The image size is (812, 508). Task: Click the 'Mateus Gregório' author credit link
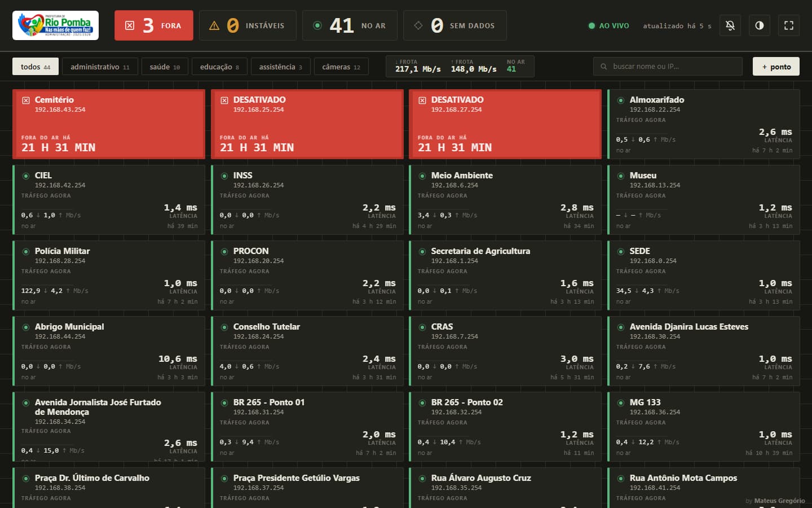(x=779, y=501)
